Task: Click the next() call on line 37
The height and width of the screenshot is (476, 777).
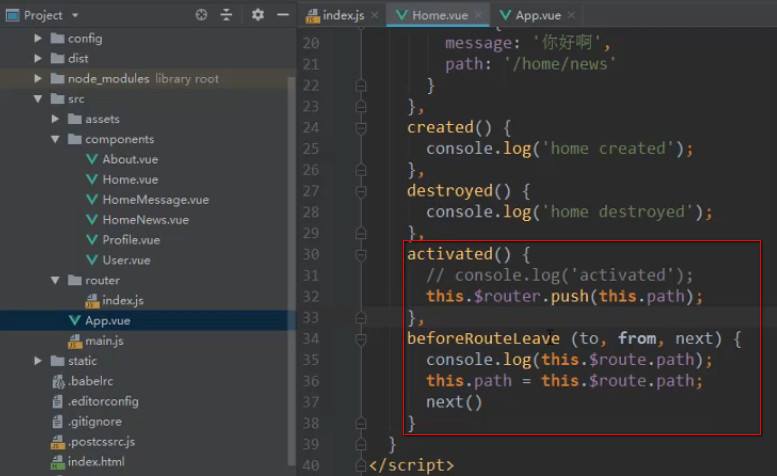Action: coord(454,402)
